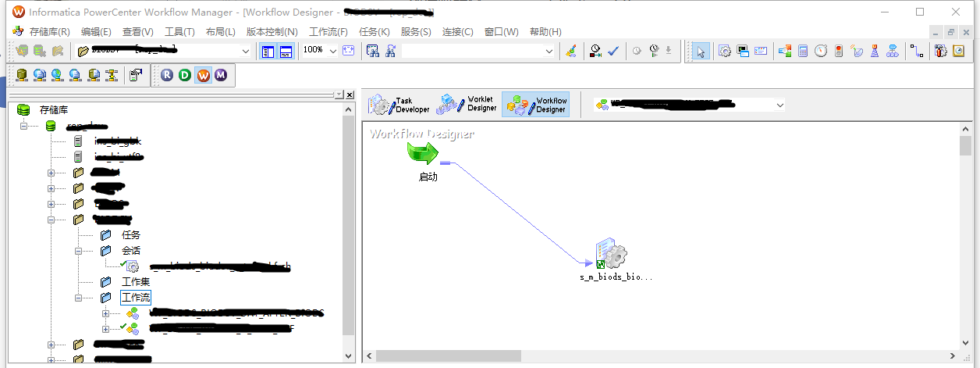
Task: Select the Link Tasks connector tool
Action: tap(917, 51)
